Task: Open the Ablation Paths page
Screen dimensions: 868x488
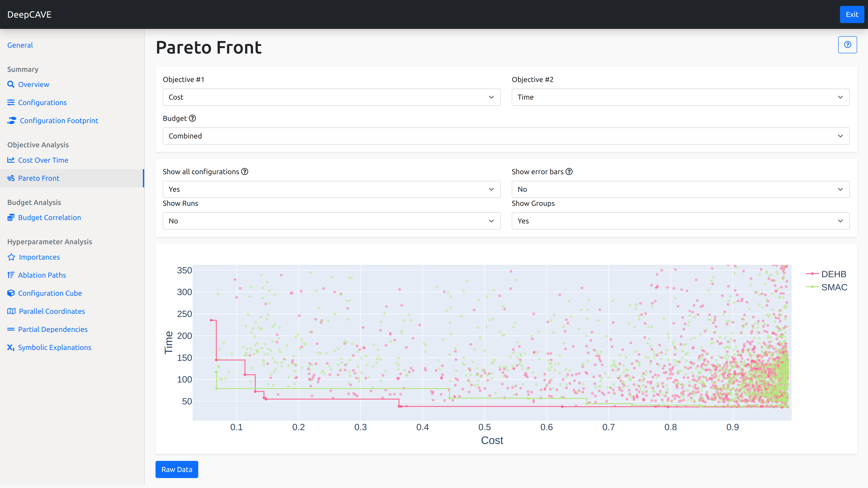Action: 42,275
